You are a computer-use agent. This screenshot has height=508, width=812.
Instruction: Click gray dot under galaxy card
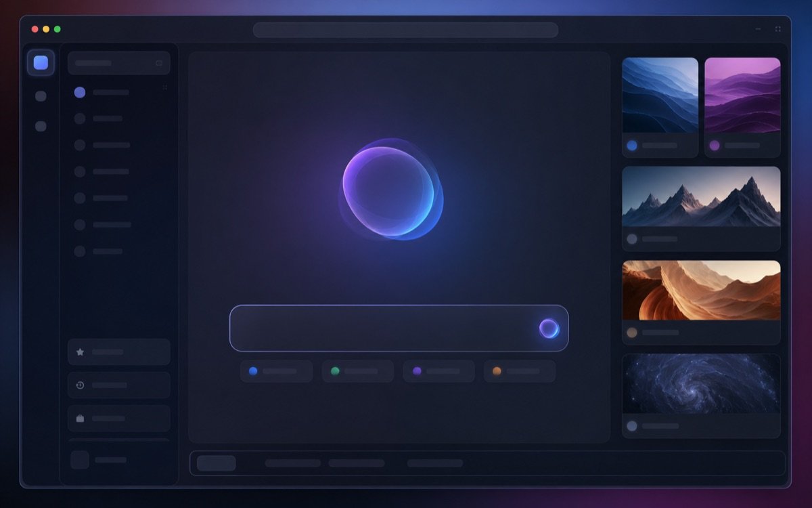tap(632, 426)
